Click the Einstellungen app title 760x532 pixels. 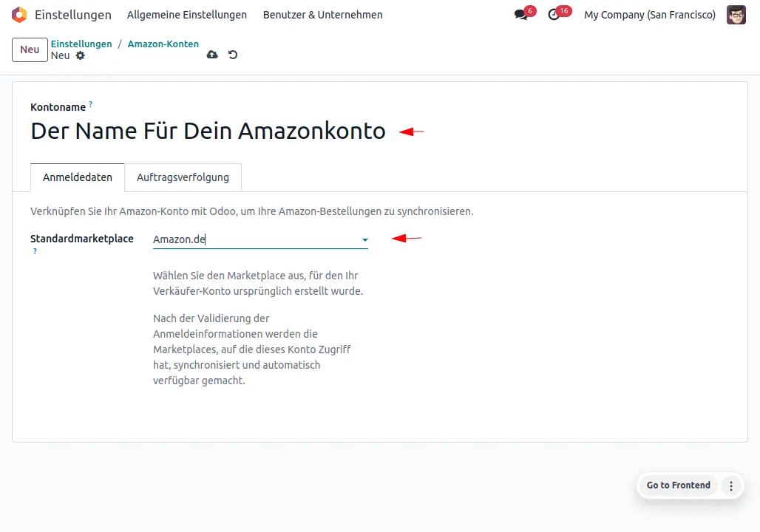73,15
